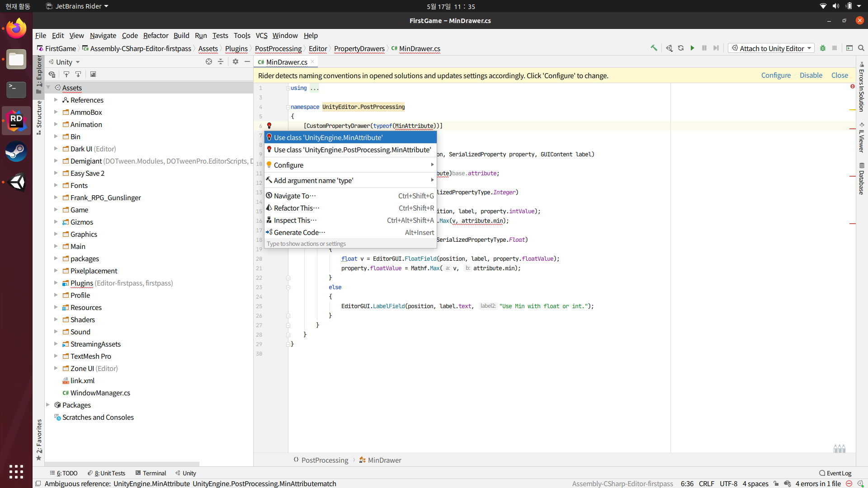
Task: Select Inspect This… action
Action: tap(350, 220)
